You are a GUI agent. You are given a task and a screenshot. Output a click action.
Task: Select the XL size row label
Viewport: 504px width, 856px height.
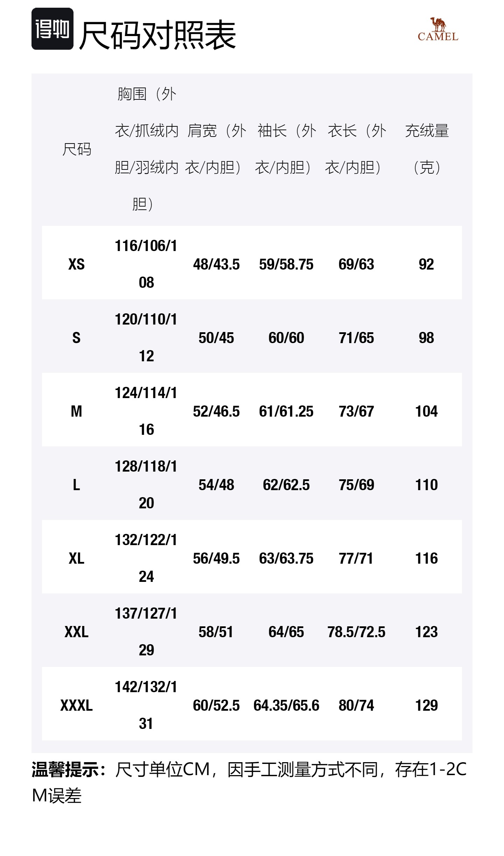(77, 558)
